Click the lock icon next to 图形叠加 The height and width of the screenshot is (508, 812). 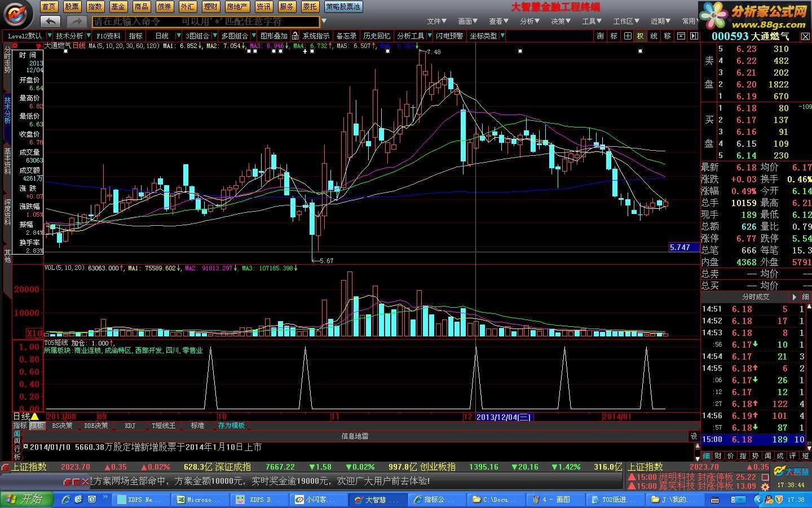pos(295,36)
